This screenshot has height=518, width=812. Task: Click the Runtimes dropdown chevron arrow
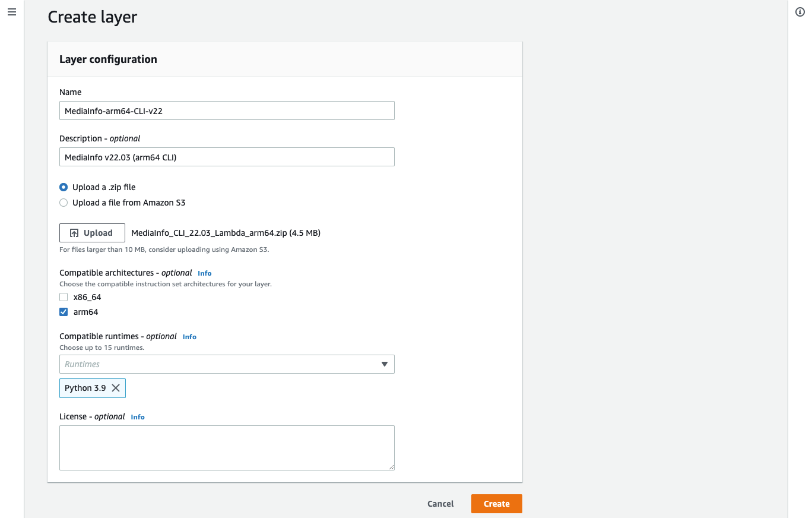pyautogui.click(x=385, y=364)
